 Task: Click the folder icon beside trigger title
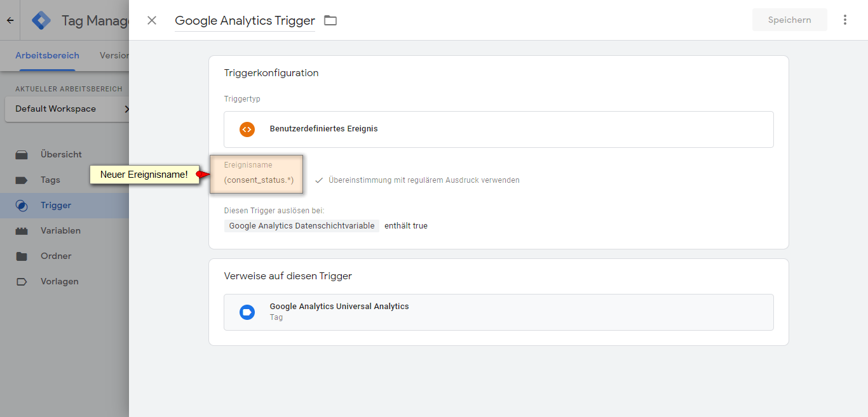(330, 20)
